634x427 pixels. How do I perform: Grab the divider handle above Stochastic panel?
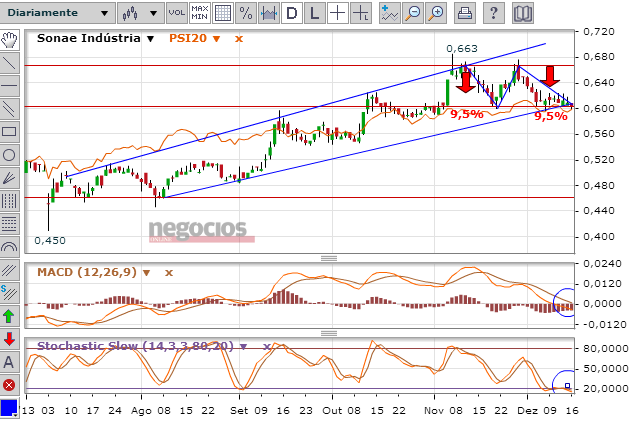click(x=329, y=333)
